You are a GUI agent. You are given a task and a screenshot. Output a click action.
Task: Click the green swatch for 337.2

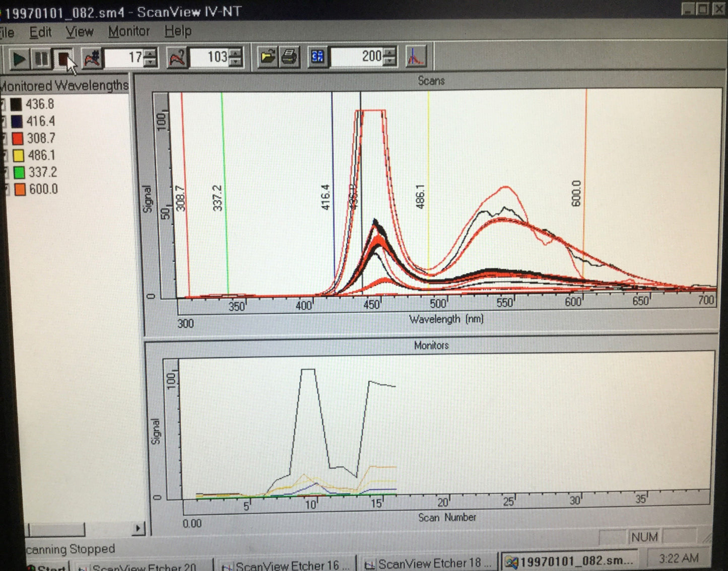tap(19, 173)
